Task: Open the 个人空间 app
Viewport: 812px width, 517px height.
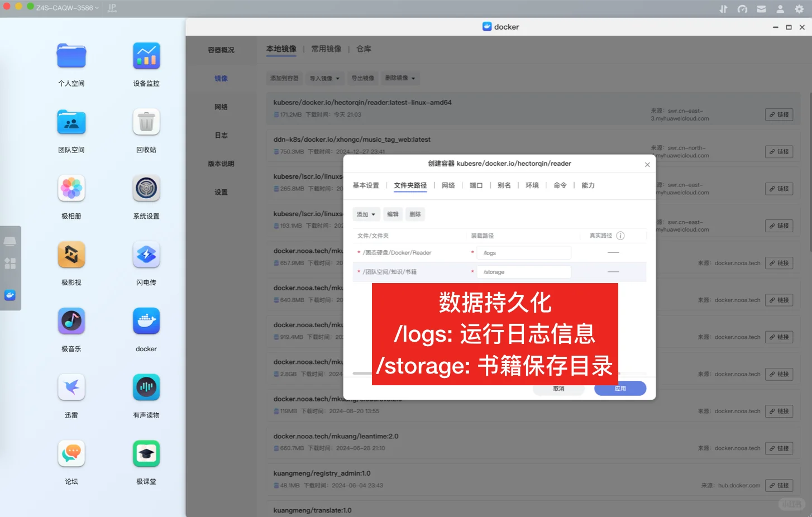Action: click(71, 56)
